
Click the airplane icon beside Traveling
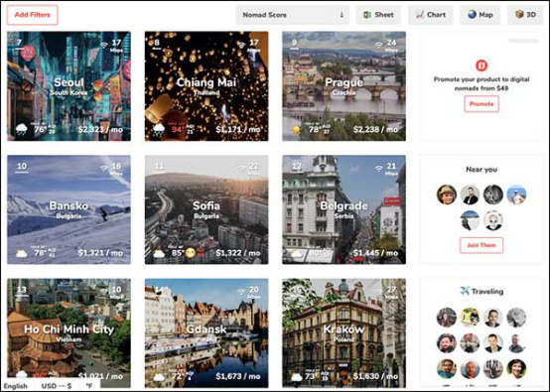pos(465,291)
